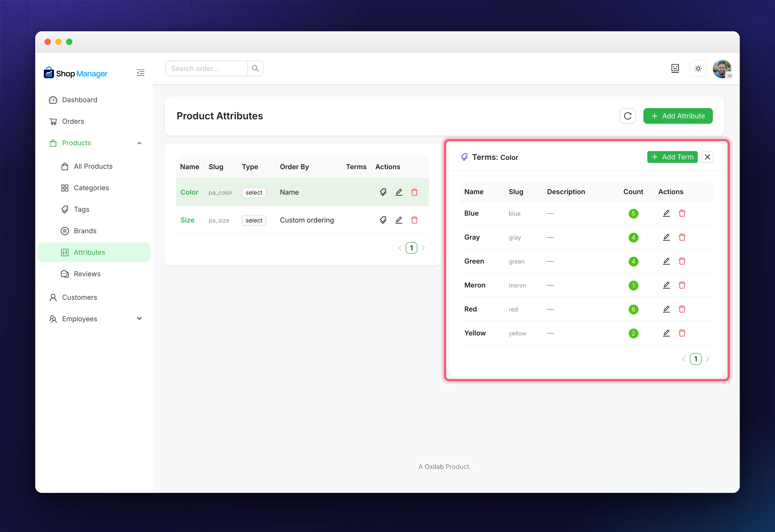The image size is (775, 532).
Task: Click the Add Attribute button
Action: [x=678, y=116]
